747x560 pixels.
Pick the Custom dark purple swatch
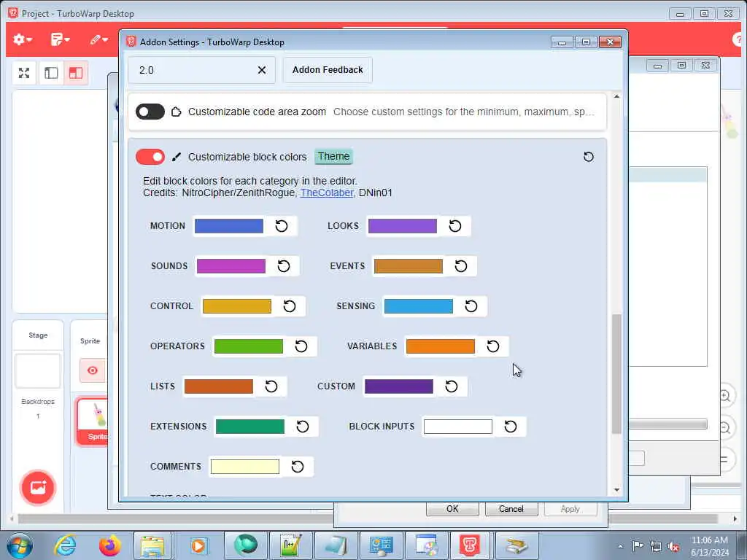click(399, 386)
